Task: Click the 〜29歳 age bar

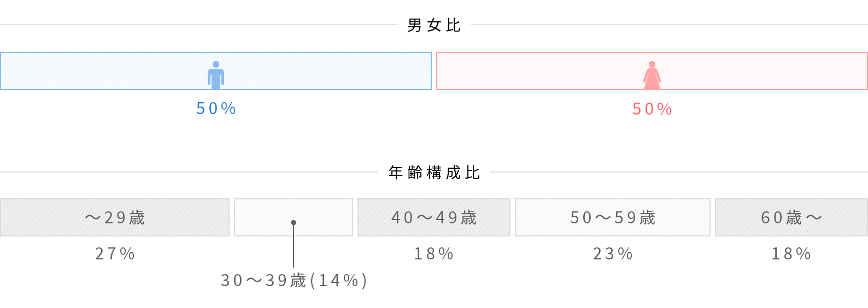Action: click(x=115, y=217)
